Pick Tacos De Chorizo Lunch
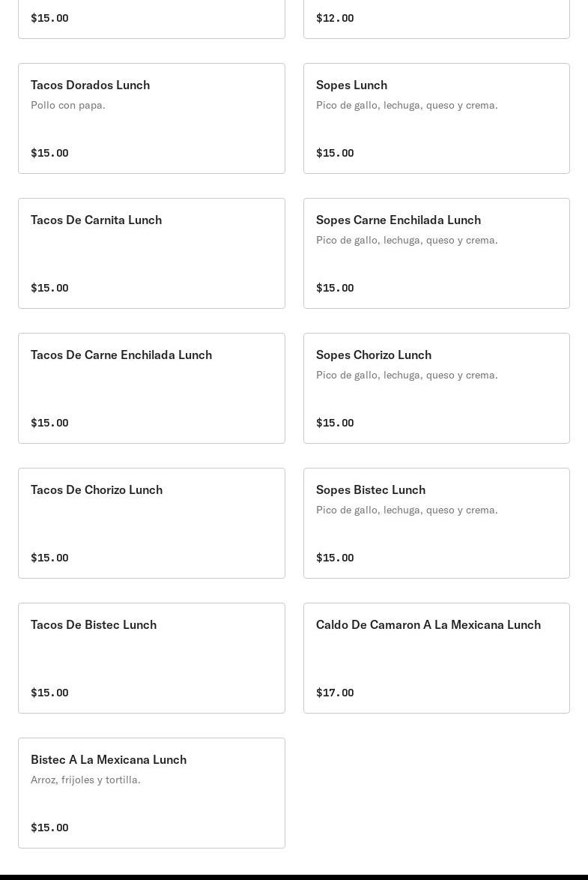This screenshot has width=588, height=880. [151, 523]
